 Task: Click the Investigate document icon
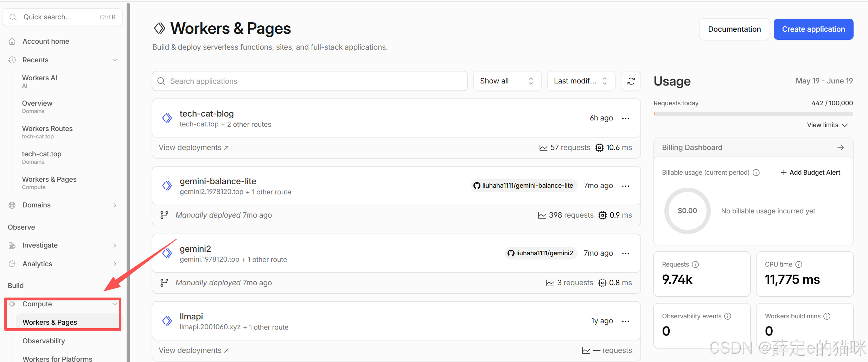pyautogui.click(x=12, y=245)
